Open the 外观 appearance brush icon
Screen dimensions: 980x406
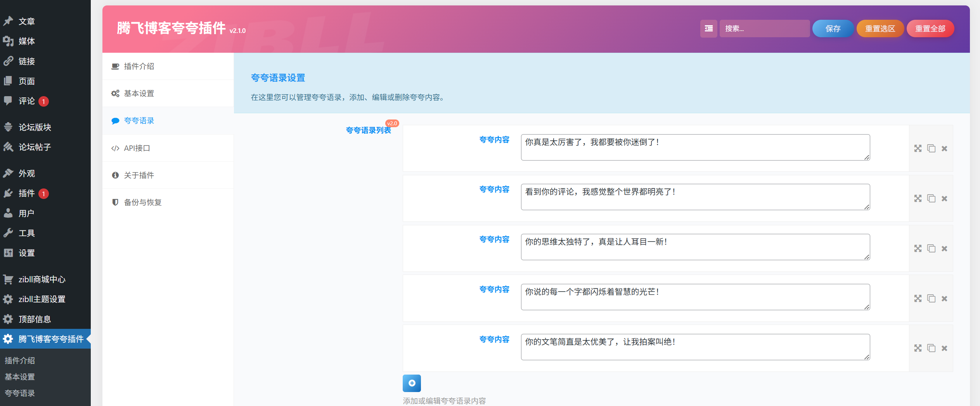point(9,173)
